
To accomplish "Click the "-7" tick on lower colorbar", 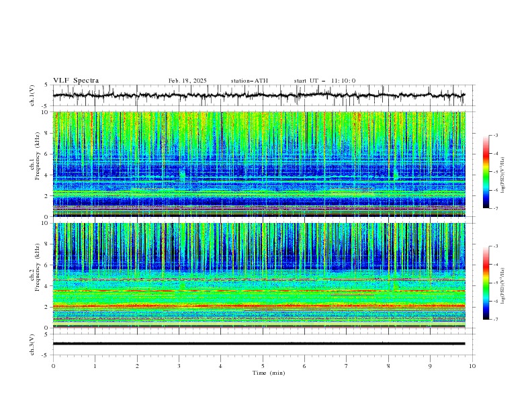I will [496, 319].
